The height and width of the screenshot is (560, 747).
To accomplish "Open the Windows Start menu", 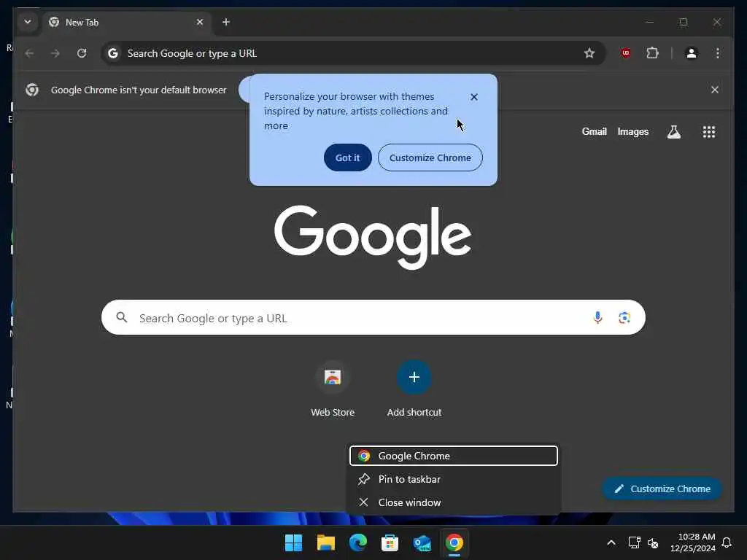I will click(293, 542).
